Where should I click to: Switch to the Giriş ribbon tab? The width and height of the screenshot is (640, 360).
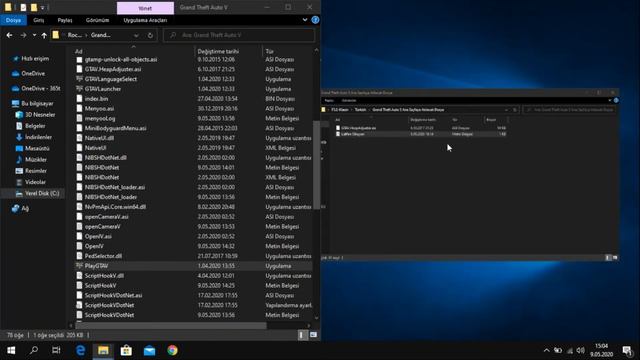tap(39, 20)
